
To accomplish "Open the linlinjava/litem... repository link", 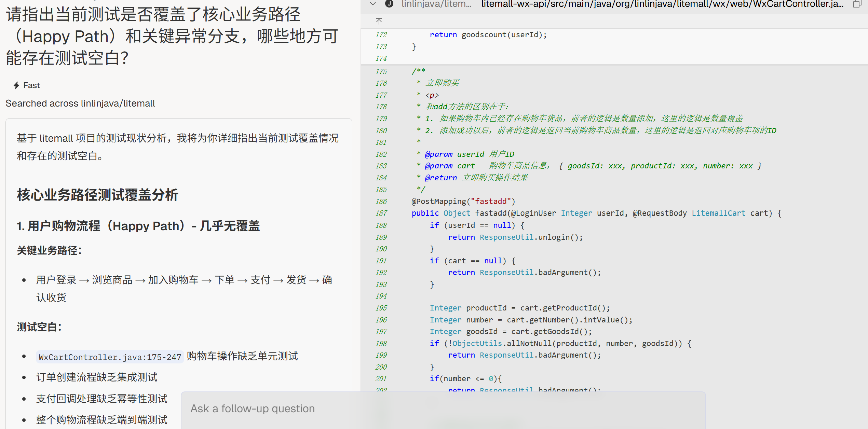I will [x=436, y=4].
